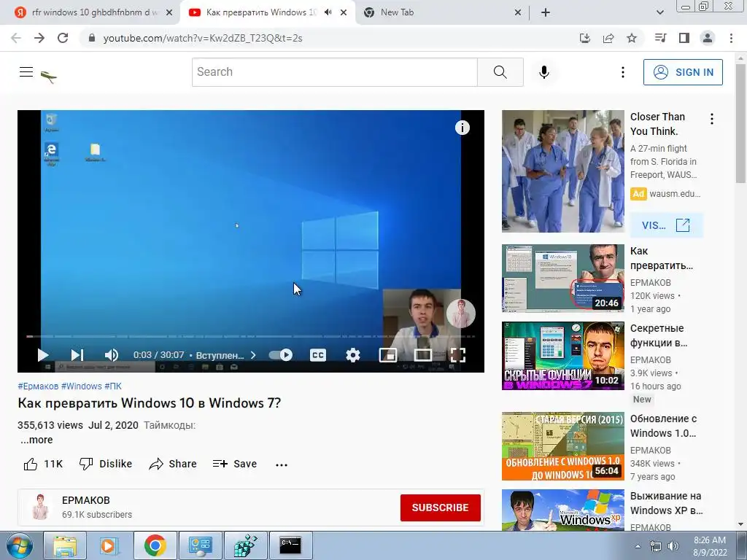This screenshot has width=747, height=560.
Task: Open the 20:46 Как превратить thumbnail
Action: tap(562, 279)
